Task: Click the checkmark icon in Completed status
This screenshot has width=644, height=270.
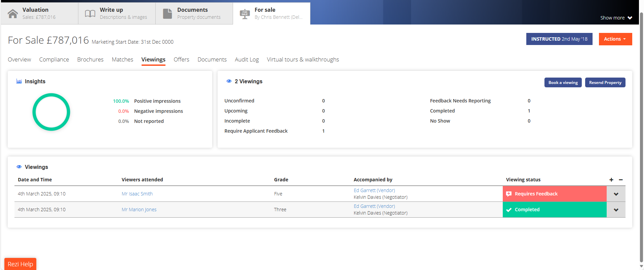Action: pyautogui.click(x=509, y=210)
